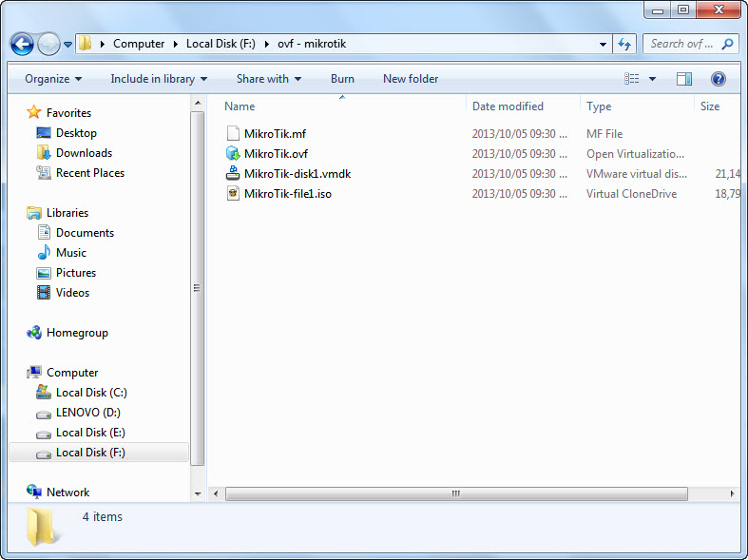The width and height of the screenshot is (748, 560).
Task: Select the MikroTik-file1.iso file
Action: pos(287,194)
